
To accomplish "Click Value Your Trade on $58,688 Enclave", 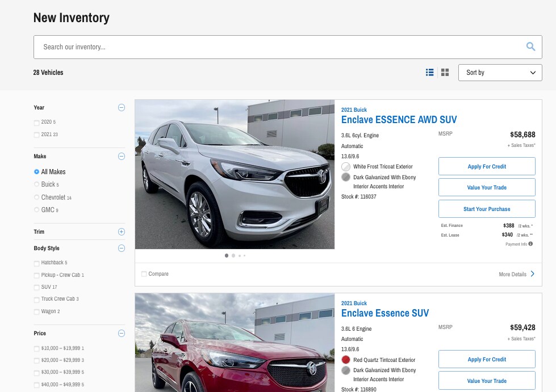I will [x=487, y=187].
